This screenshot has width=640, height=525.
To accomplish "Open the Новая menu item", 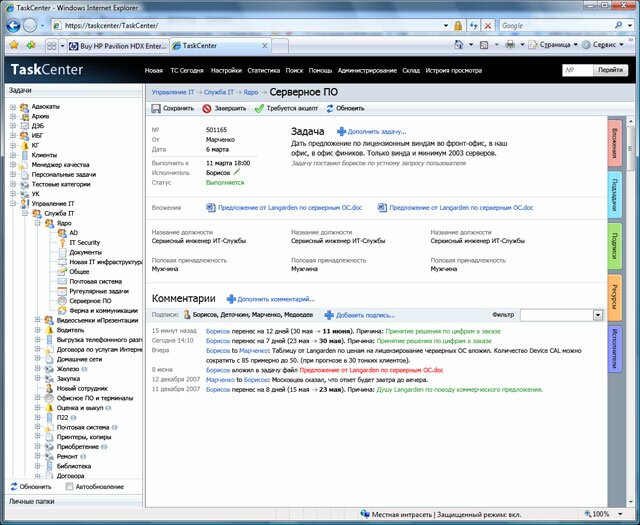I will coord(154,71).
